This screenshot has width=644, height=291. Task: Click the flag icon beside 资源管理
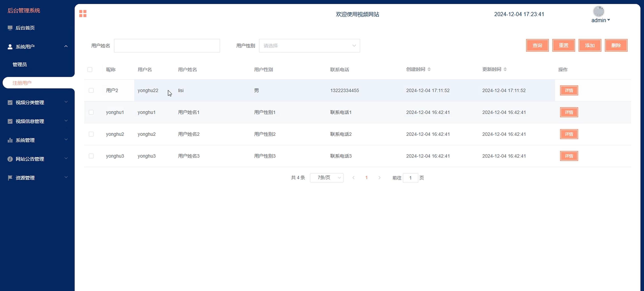[x=10, y=178]
